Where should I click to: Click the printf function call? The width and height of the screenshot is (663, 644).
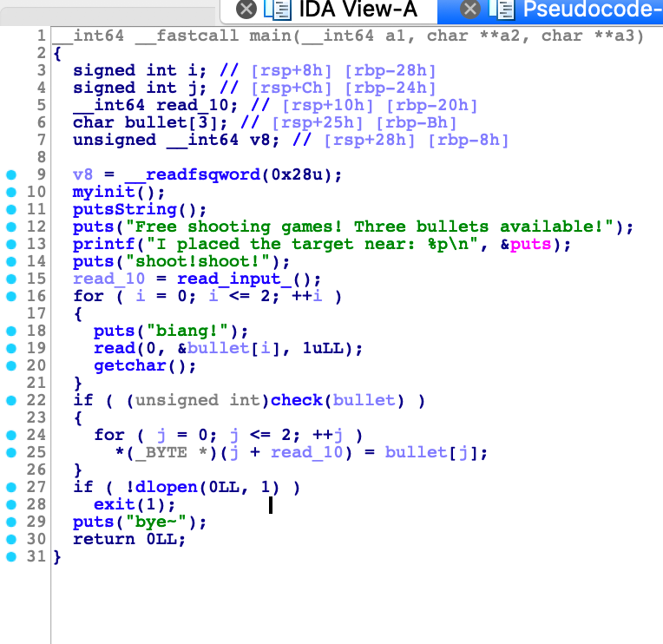103,244
